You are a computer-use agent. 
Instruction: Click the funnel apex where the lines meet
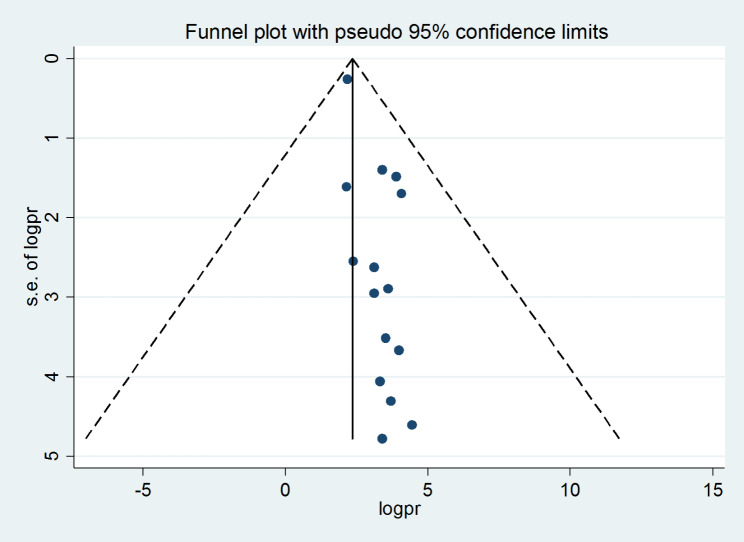point(353,59)
